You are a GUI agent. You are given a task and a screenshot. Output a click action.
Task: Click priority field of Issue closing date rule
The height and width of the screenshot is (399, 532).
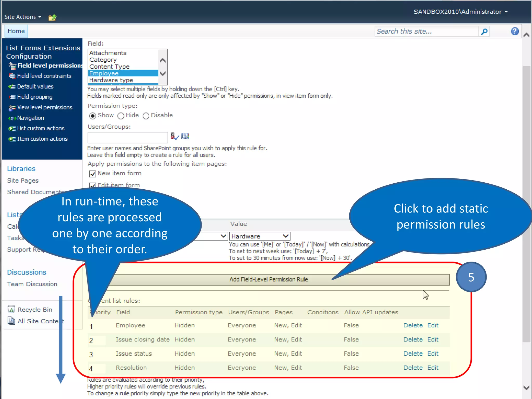[97, 340]
